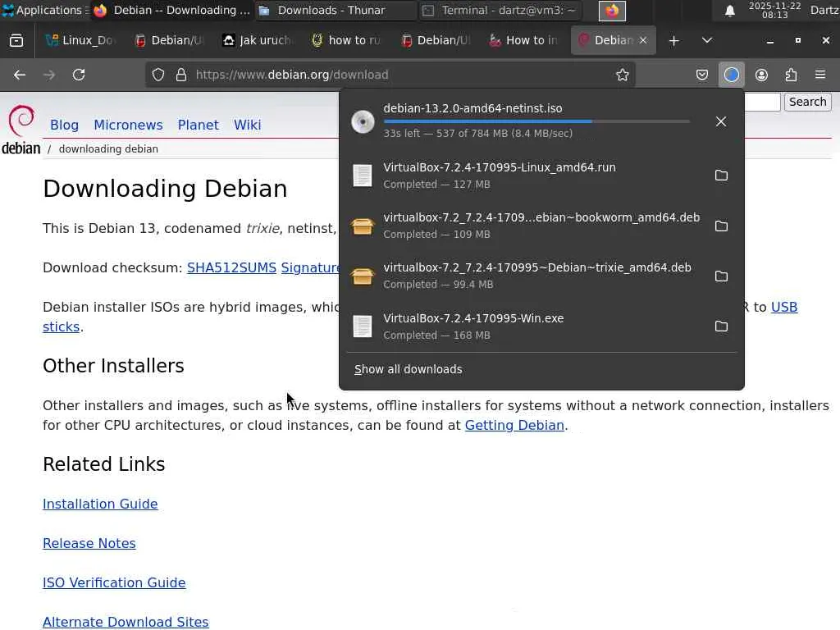Open Alternate Download Sites link
The width and height of the screenshot is (840, 630).
126,622
